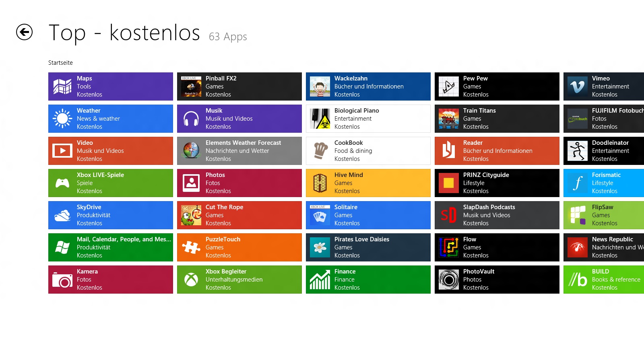Image resolution: width=644 pixels, height=362 pixels.
Task: Click the Vimeo V icon
Action: 578,86
